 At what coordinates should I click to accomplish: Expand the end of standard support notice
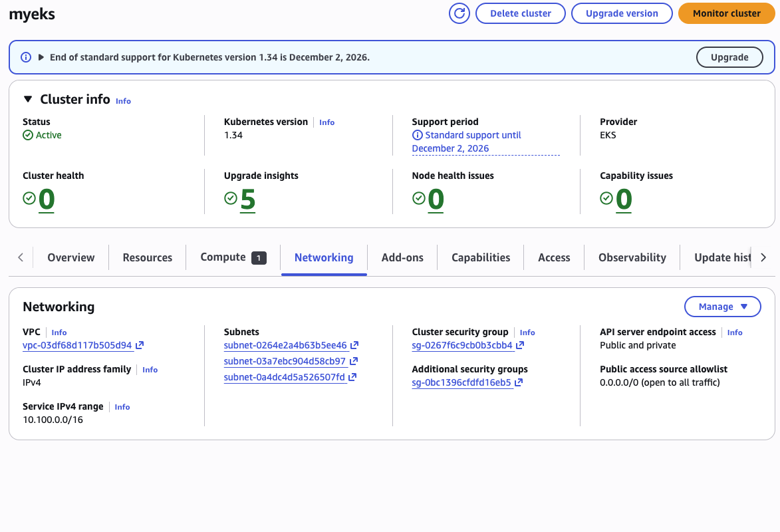(x=41, y=57)
